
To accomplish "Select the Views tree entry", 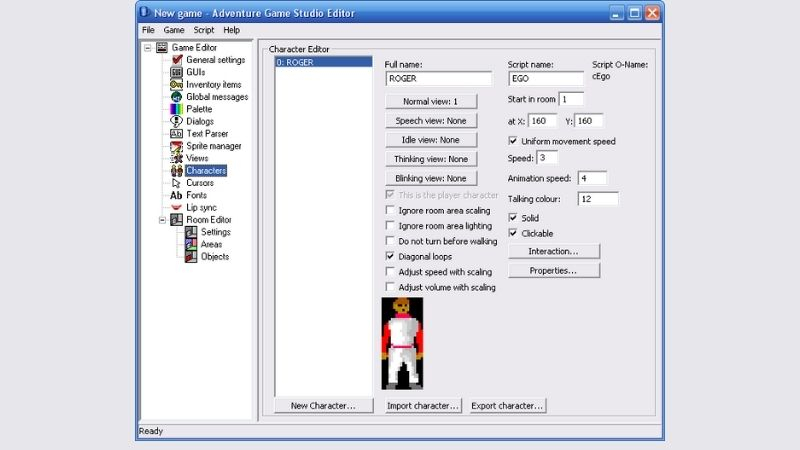I will click(197, 158).
